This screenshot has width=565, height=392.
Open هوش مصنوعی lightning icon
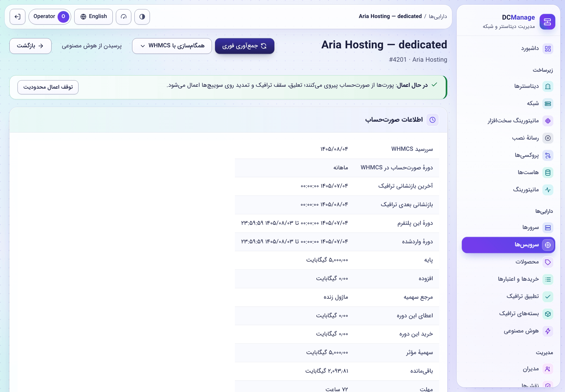pyautogui.click(x=548, y=331)
